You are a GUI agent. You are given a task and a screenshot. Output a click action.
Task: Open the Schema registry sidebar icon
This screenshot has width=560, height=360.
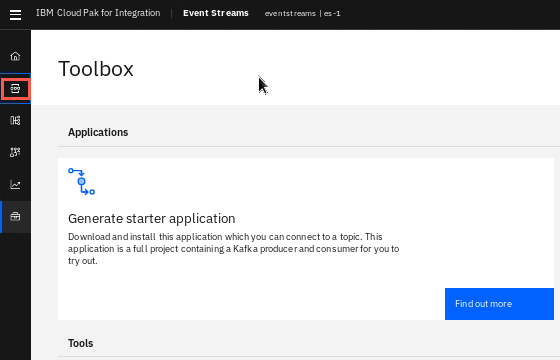(15, 120)
